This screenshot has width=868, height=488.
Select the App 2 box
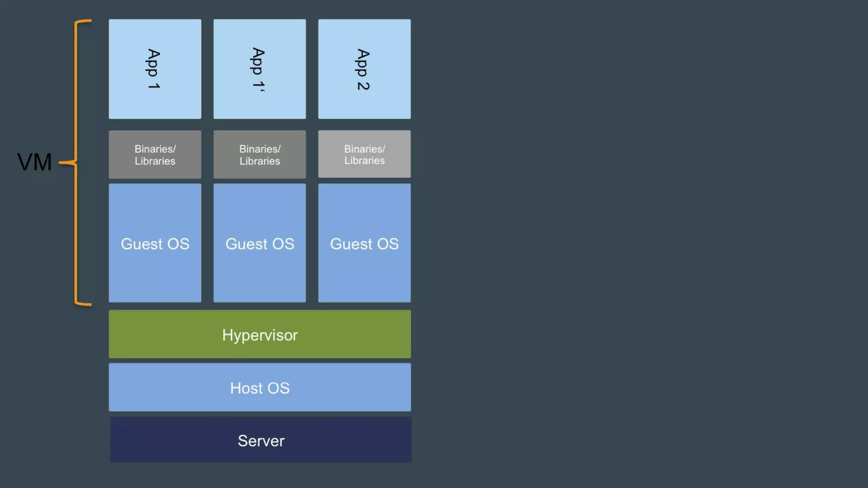pos(364,69)
